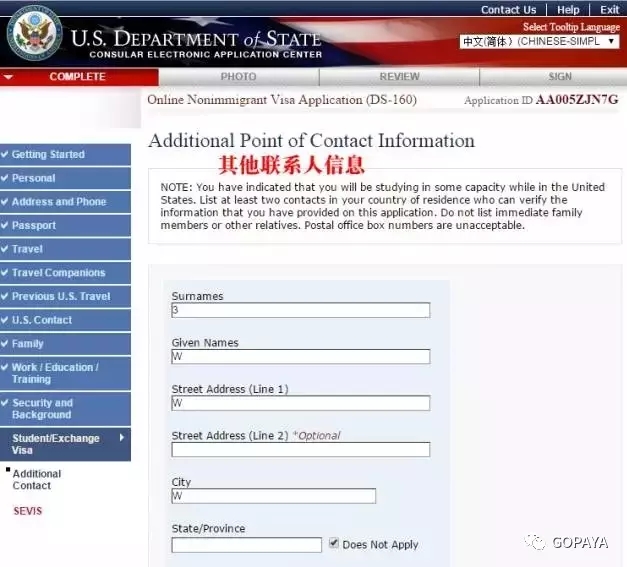Click into the Surnames field
Viewport: 627px width, 567px height.
[x=301, y=310]
